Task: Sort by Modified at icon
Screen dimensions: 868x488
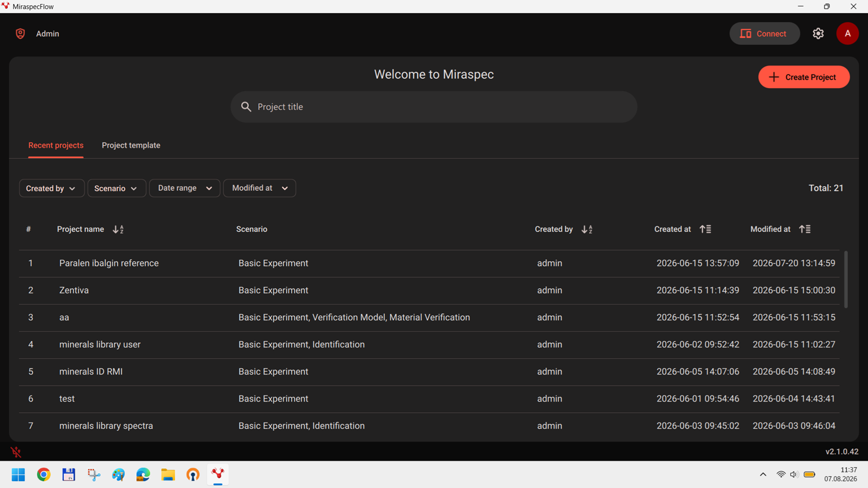Action: (x=805, y=229)
